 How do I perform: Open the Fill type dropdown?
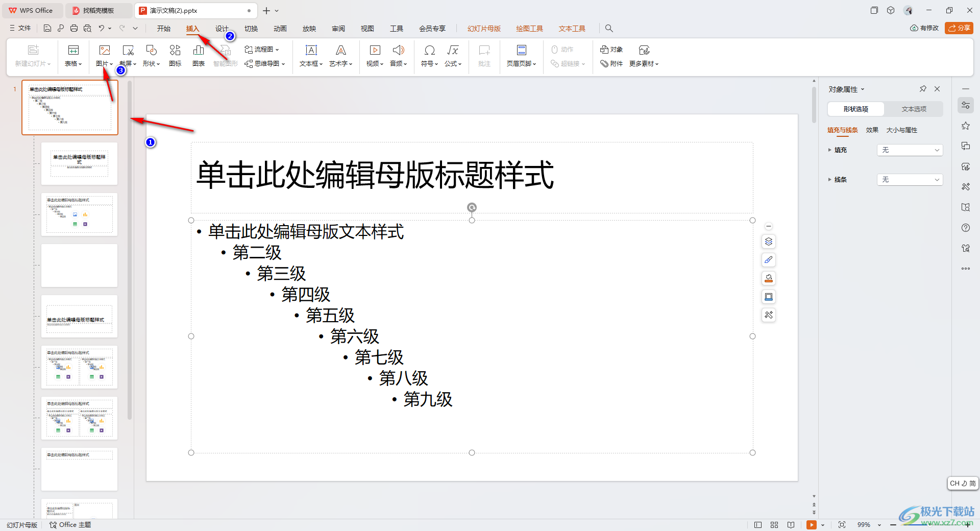(910, 150)
